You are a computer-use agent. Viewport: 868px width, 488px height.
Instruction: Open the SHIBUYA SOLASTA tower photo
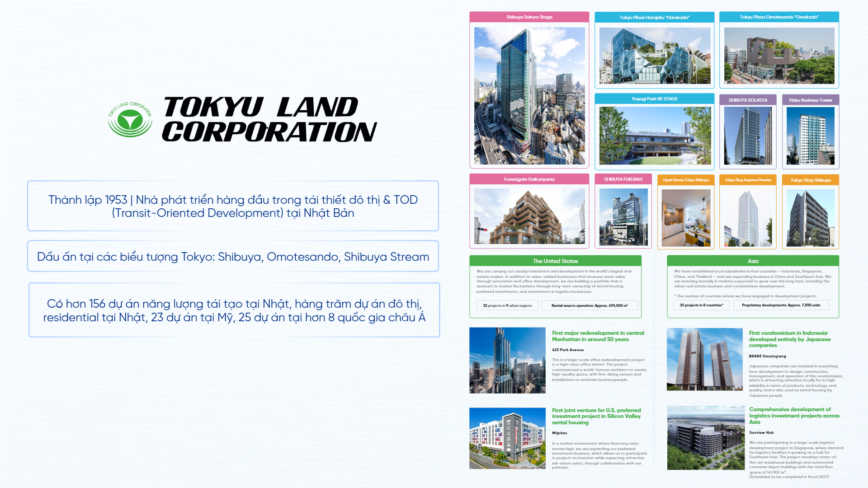click(748, 136)
